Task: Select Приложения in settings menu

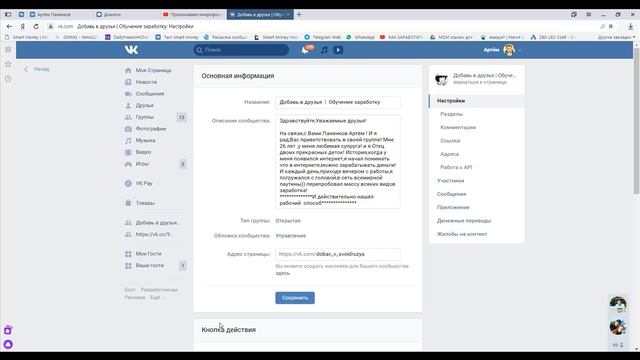Action: (x=453, y=207)
